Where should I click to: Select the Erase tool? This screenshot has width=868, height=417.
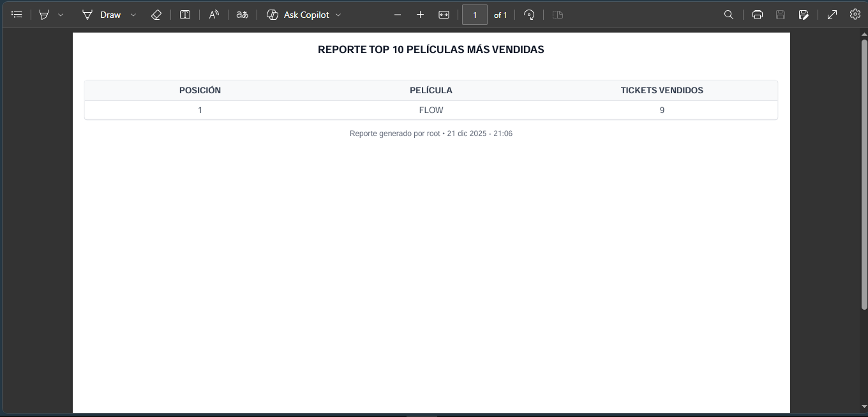pyautogui.click(x=156, y=15)
